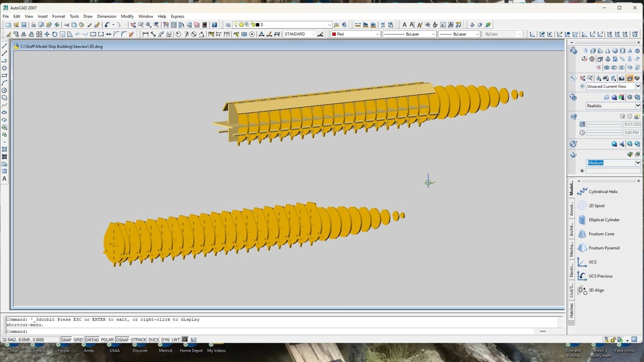
Task: Open the Insert menu
Action: coord(42,17)
